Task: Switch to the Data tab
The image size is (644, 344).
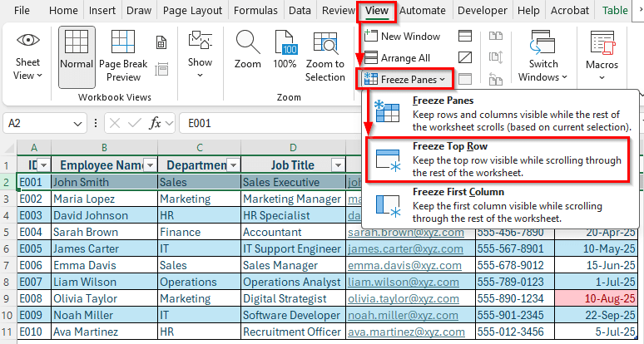Action: pyautogui.click(x=300, y=10)
